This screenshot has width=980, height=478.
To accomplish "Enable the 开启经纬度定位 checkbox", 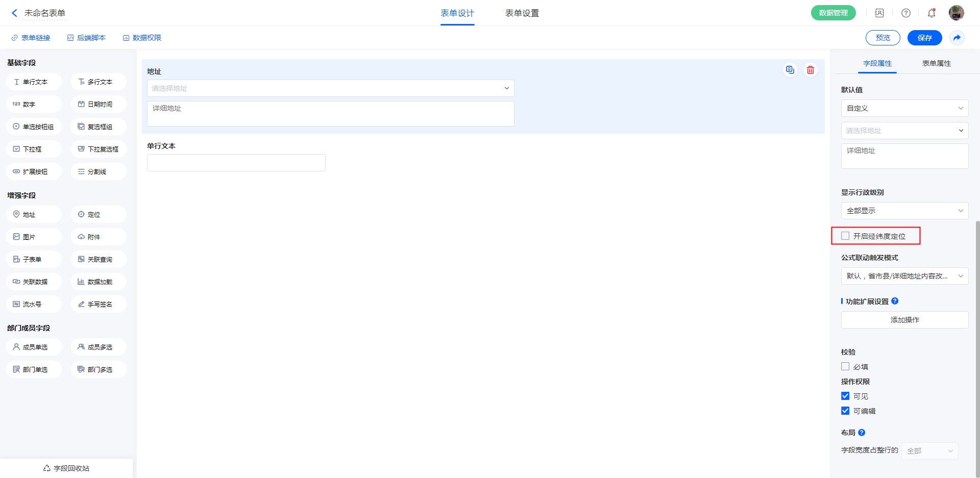I will pyautogui.click(x=845, y=236).
